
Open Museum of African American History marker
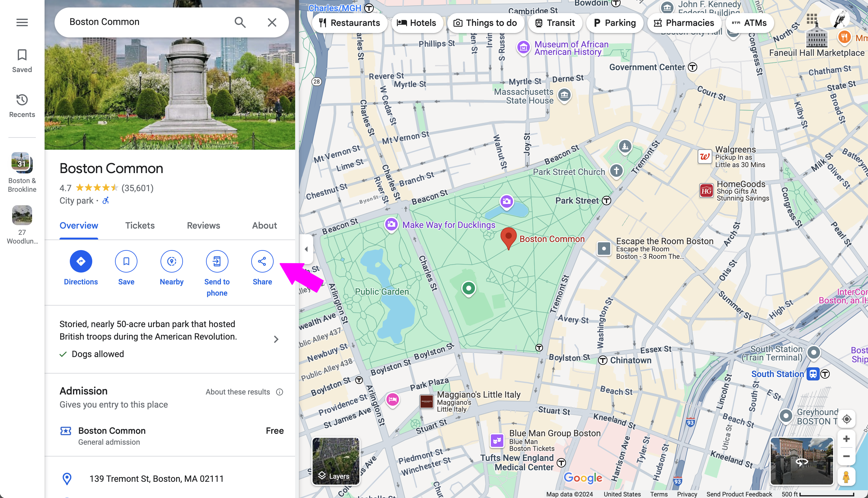coord(523,47)
